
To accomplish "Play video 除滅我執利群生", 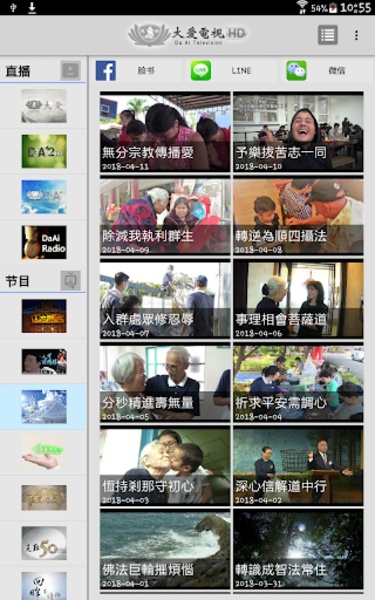I will click(x=165, y=215).
